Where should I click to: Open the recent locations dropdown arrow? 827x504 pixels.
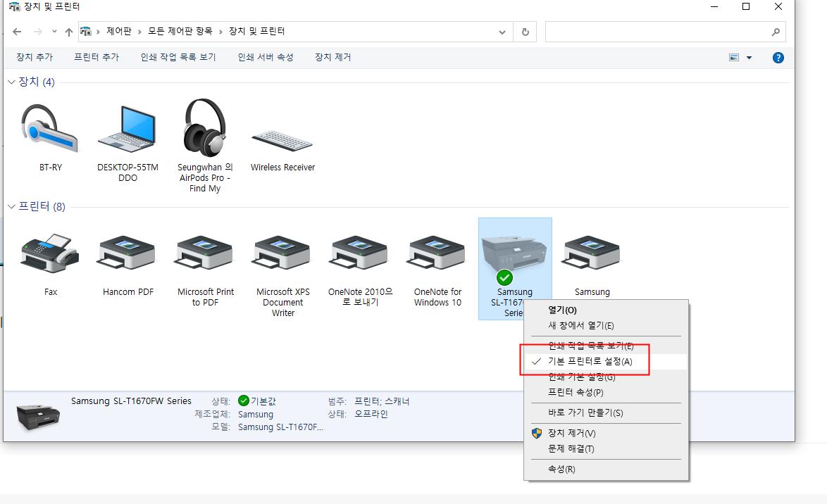pos(54,32)
